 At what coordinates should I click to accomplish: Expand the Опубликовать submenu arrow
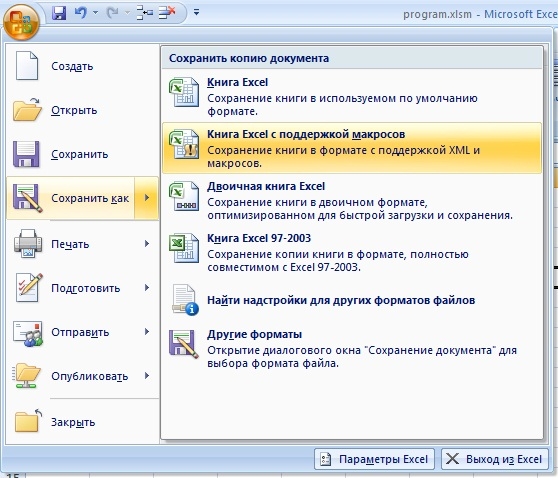pos(147,376)
